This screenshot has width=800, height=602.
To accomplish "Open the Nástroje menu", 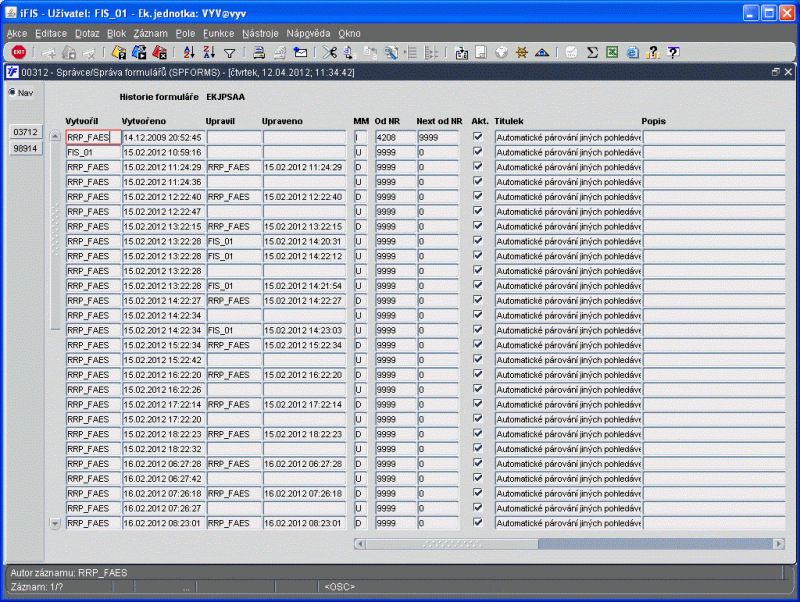I will (260, 33).
